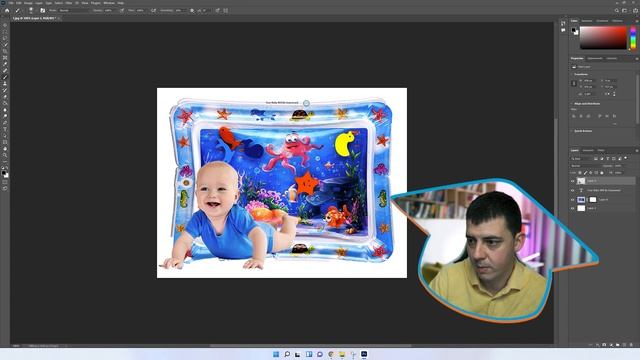Toggle visibility of the text layer
This screenshot has width=640, height=360.
[573, 190]
